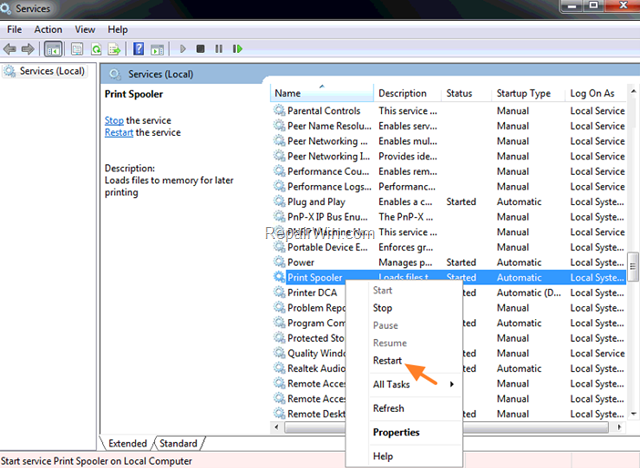Sort by the Name column header

pyautogui.click(x=322, y=93)
